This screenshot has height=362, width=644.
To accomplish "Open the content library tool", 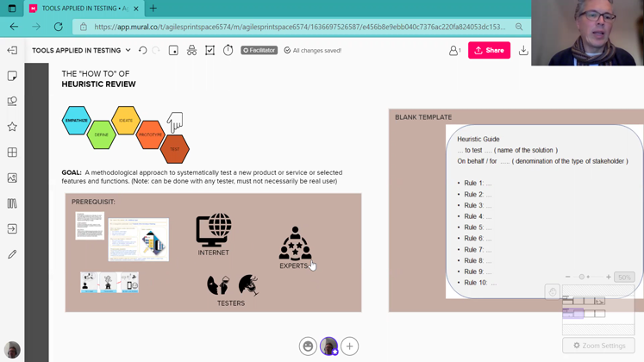I will pos(12,203).
